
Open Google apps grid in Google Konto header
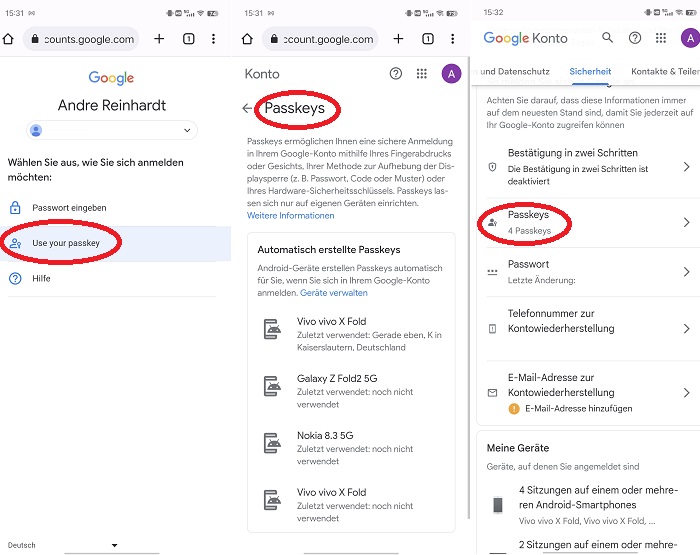[661, 38]
